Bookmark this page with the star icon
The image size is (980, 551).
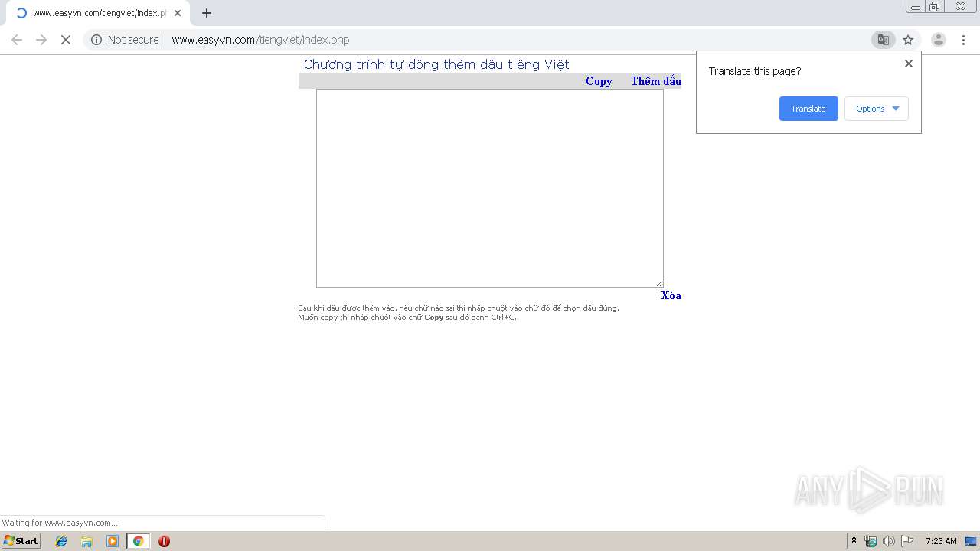(x=908, y=40)
